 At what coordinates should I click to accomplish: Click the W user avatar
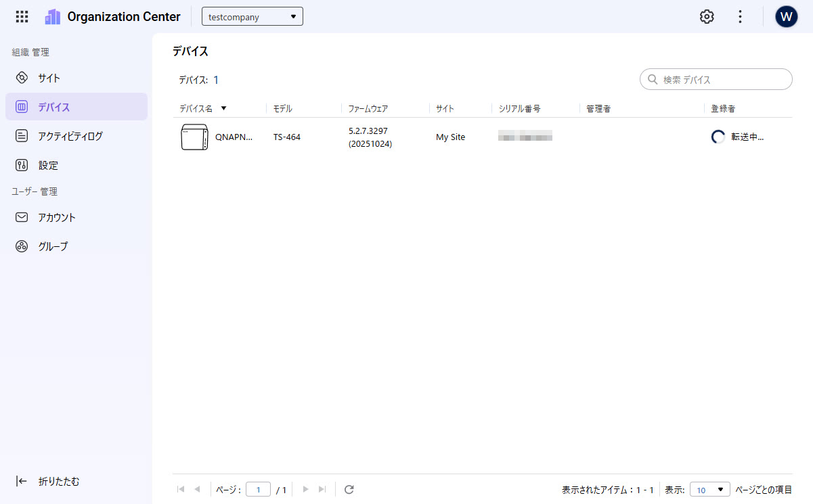(786, 17)
